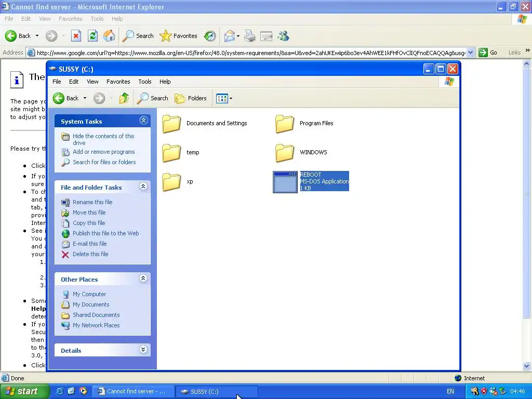Click Search in SUSSY (C:) toolbar
532x399 pixels.
point(152,98)
